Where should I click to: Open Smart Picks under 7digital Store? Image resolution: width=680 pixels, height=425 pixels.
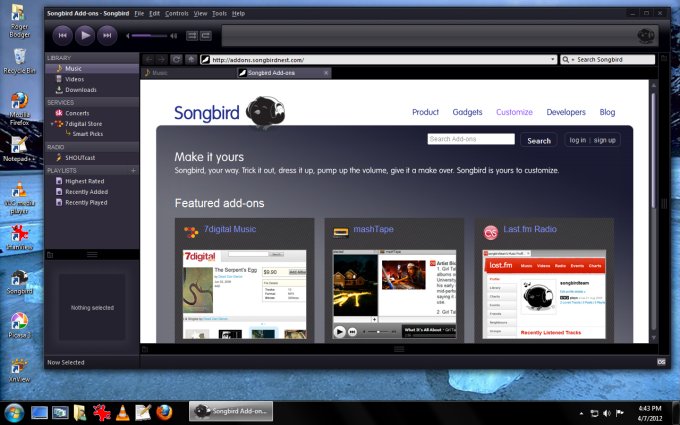tap(88, 134)
